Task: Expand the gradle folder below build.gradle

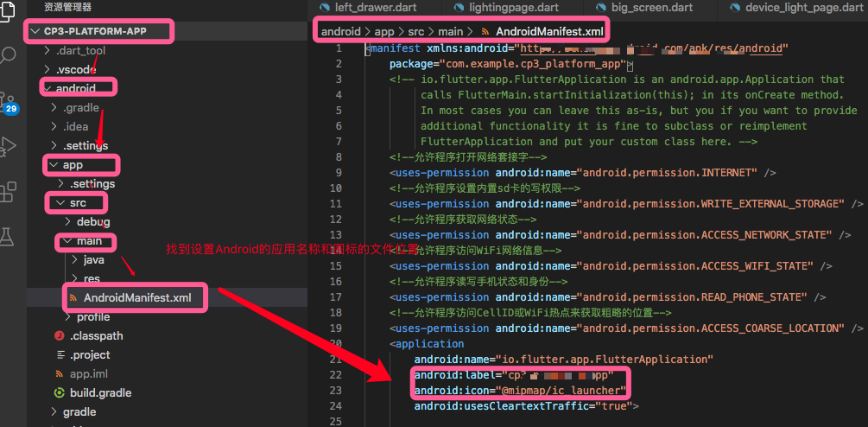Action: click(79, 412)
